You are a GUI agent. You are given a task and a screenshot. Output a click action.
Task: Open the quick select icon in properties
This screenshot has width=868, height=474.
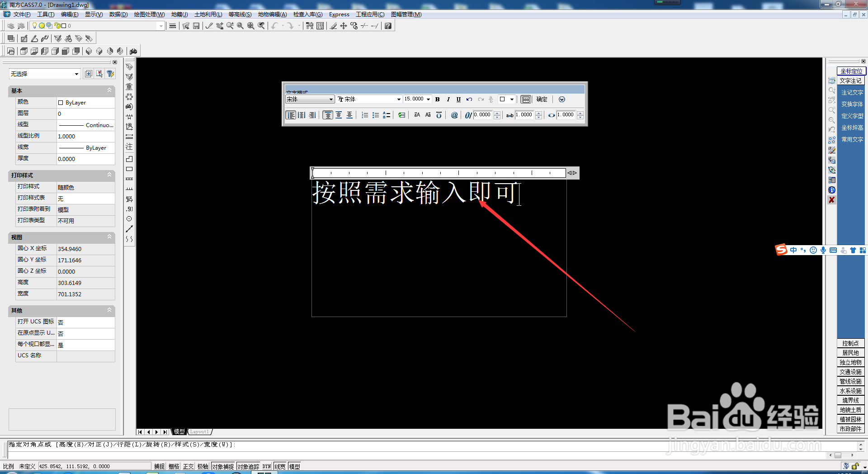[x=110, y=74]
